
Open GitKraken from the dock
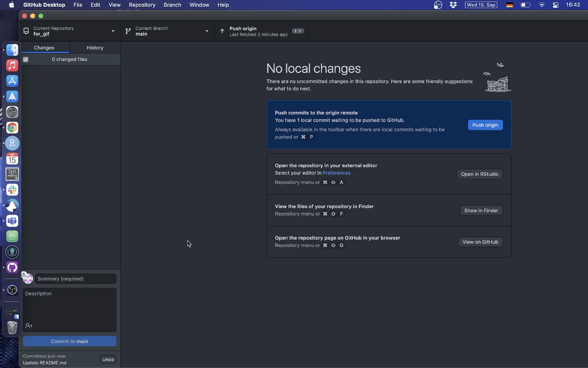pyautogui.click(x=12, y=252)
